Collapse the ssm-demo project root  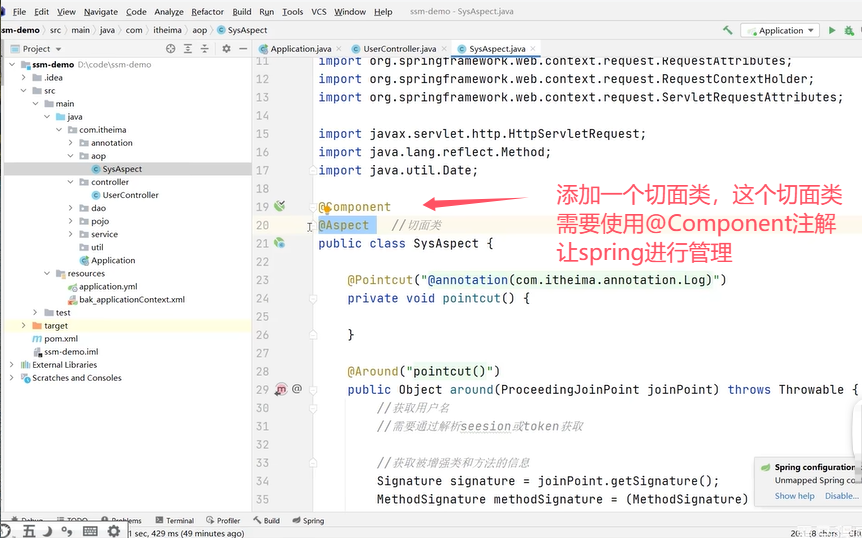coord(12,64)
